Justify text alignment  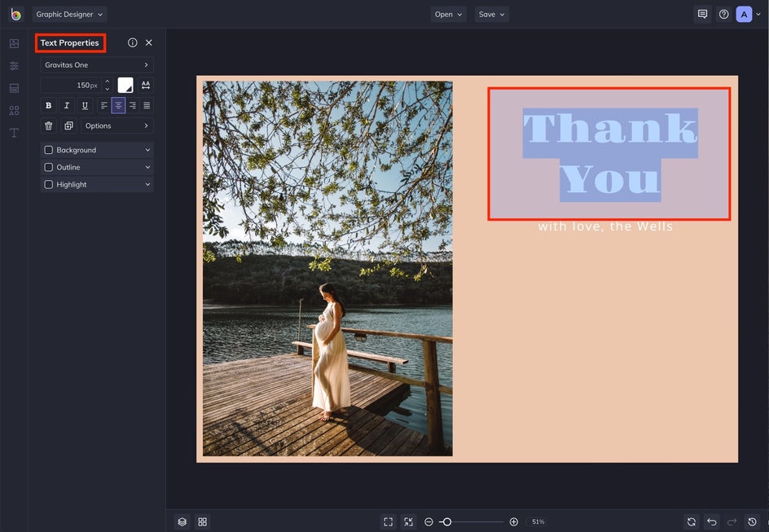coord(147,105)
